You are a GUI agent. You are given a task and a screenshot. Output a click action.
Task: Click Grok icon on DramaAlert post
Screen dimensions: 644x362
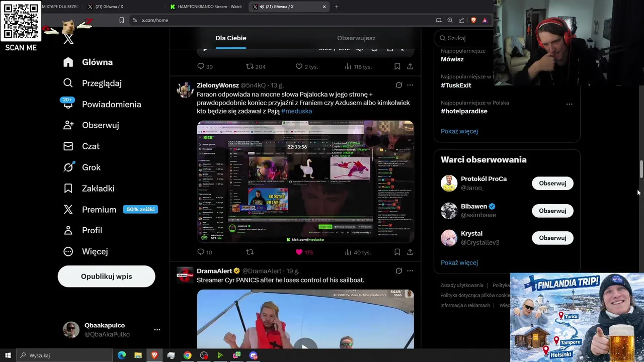click(399, 271)
